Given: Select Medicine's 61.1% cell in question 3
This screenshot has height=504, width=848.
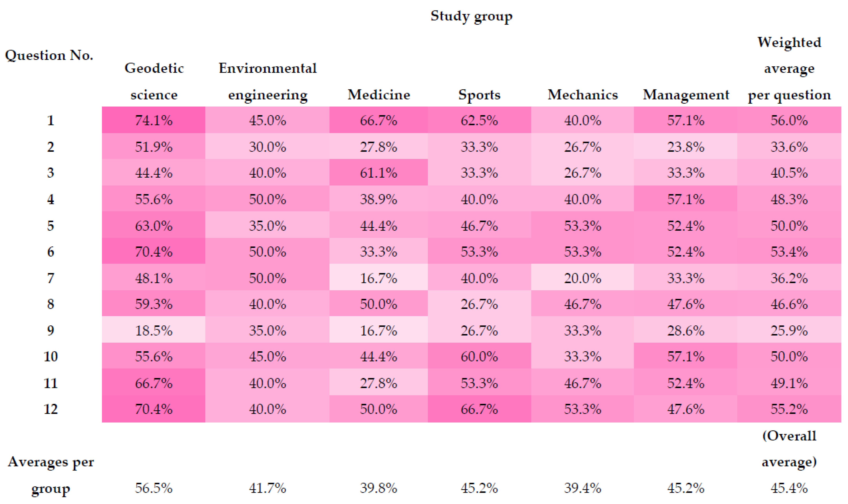Looking at the screenshot, I should [379, 173].
